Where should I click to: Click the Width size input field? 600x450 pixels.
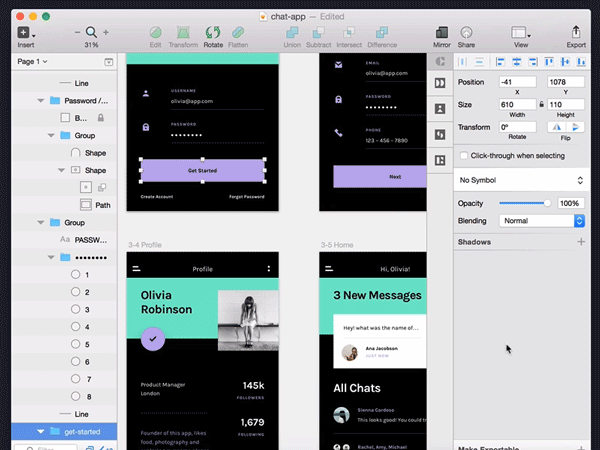(517, 104)
